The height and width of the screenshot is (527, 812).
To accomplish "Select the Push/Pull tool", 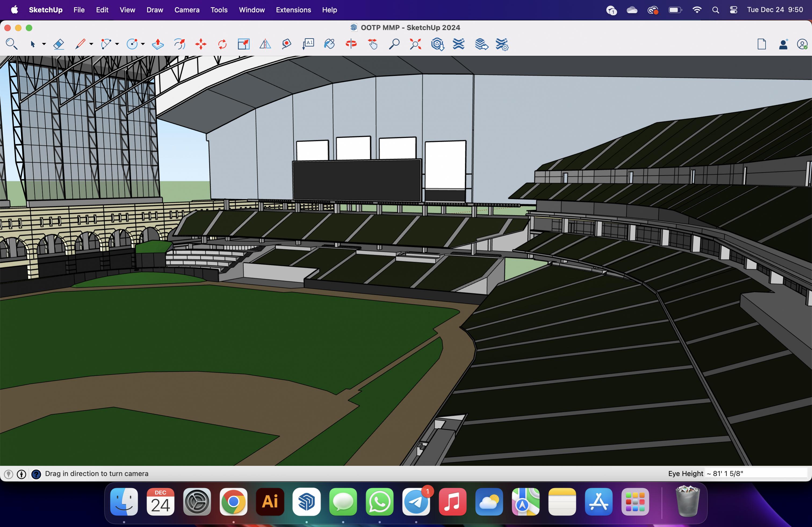I will click(158, 44).
